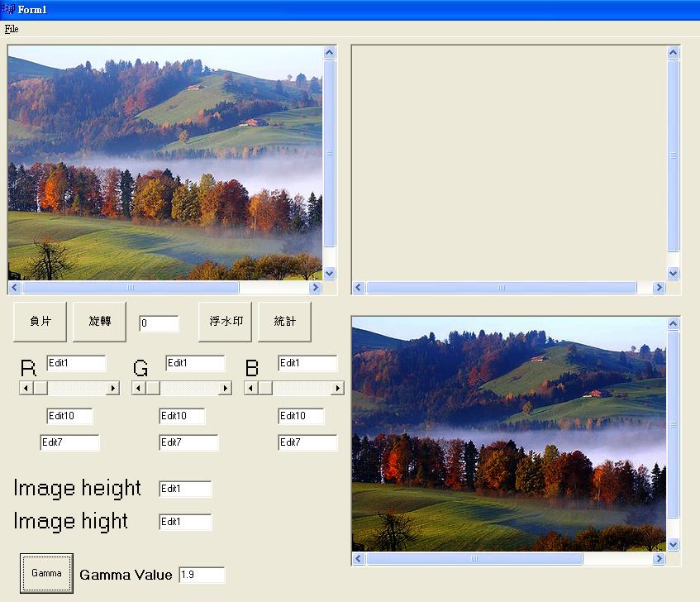Click the B slider thumb
The height and width of the screenshot is (602, 700).
pyautogui.click(x=265, y=388)
